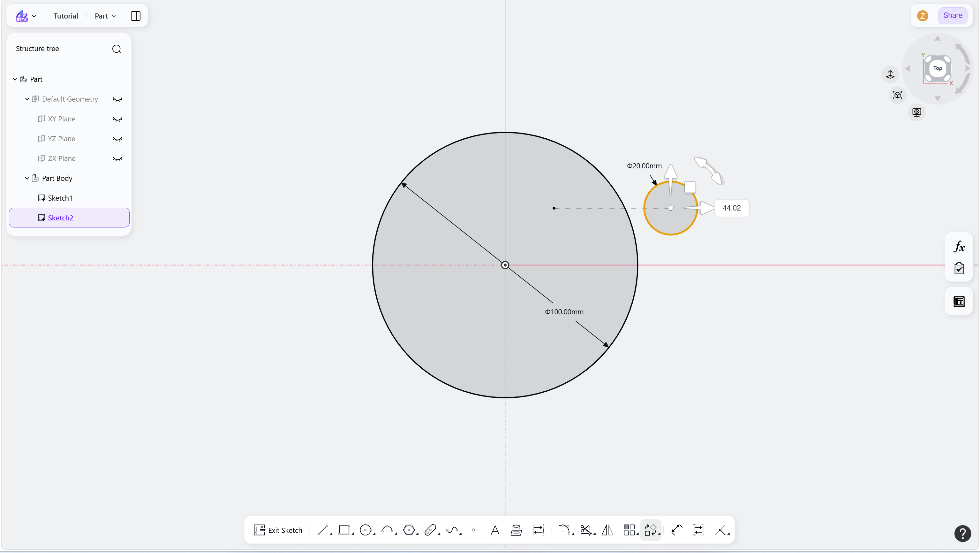Expand the Rectangle tool options arrow
The width and height of the screenshot is (980, 553).
(353, 534)
